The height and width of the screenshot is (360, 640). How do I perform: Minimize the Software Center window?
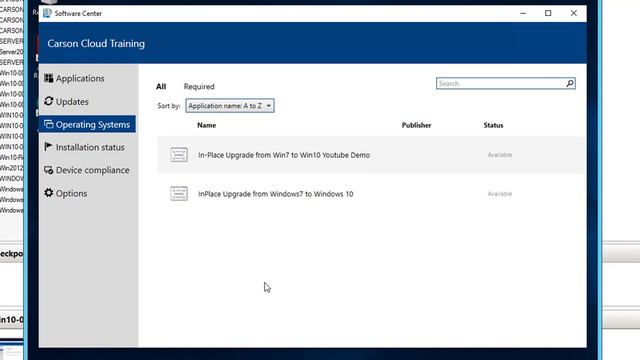[x=523, y=13]
